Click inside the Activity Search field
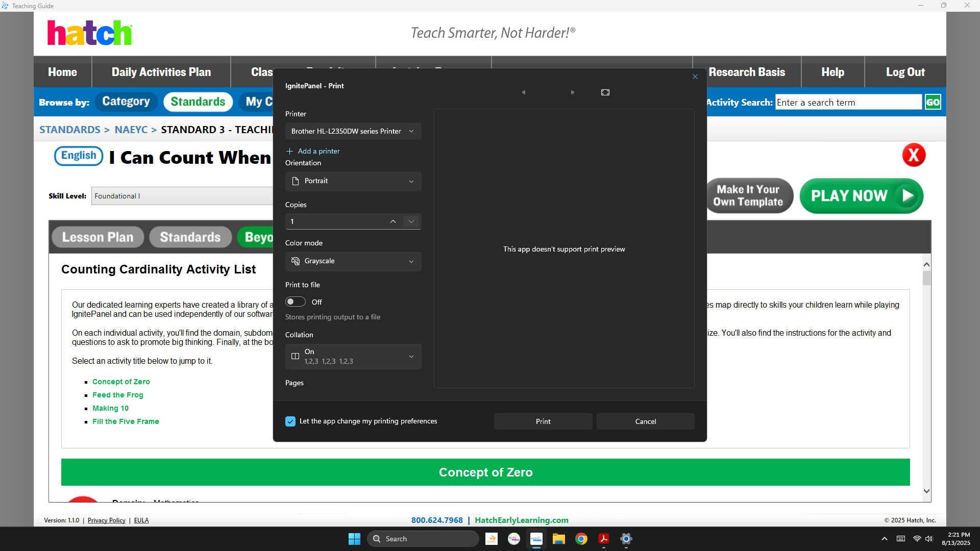 [848, 102]
